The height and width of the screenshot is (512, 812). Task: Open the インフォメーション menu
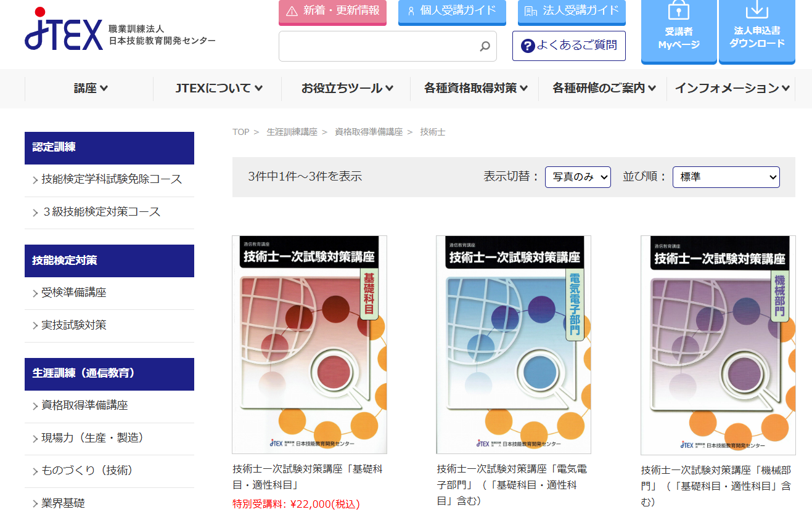(732, 89)
